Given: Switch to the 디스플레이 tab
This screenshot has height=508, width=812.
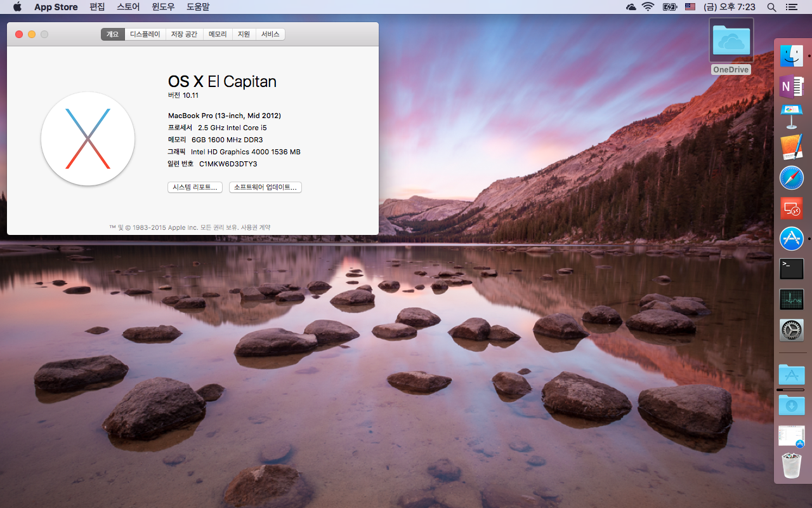Looking at the screenshot, I should tap(145, 34).
